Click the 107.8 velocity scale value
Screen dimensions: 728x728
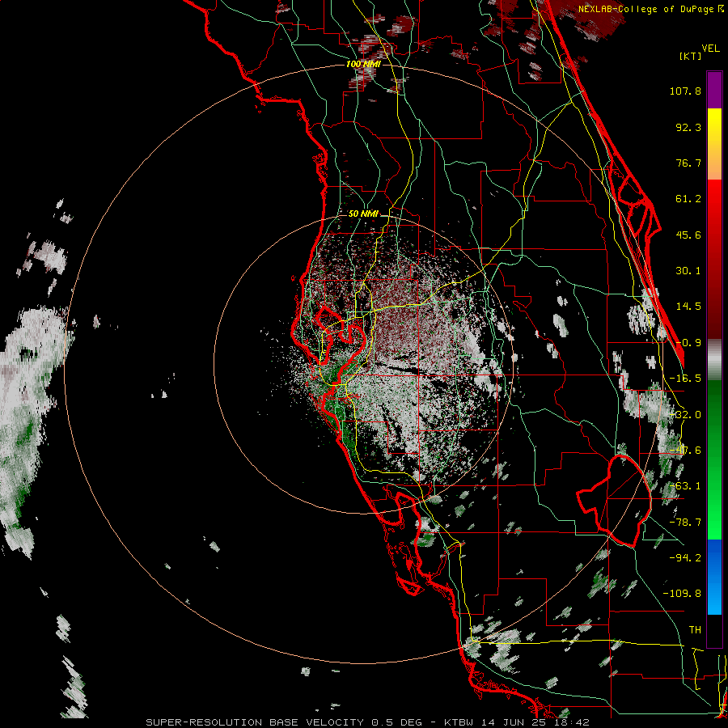pos(685,91)
